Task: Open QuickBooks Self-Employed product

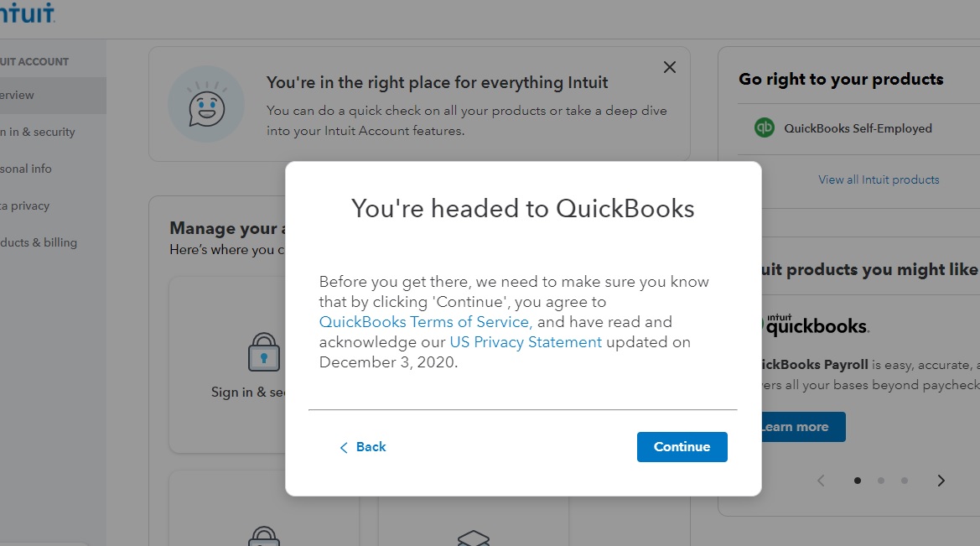Action: pos(857,128)
